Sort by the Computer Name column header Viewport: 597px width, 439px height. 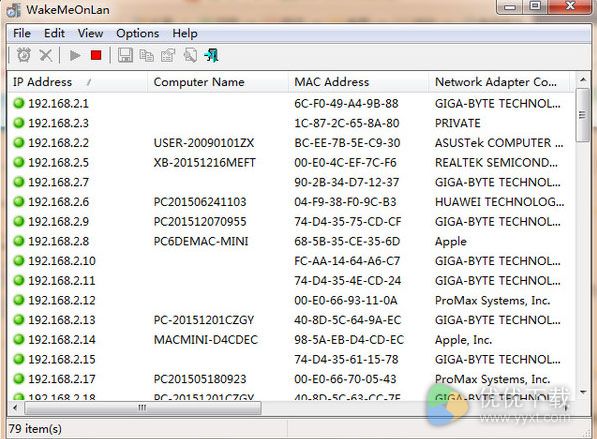217,82
